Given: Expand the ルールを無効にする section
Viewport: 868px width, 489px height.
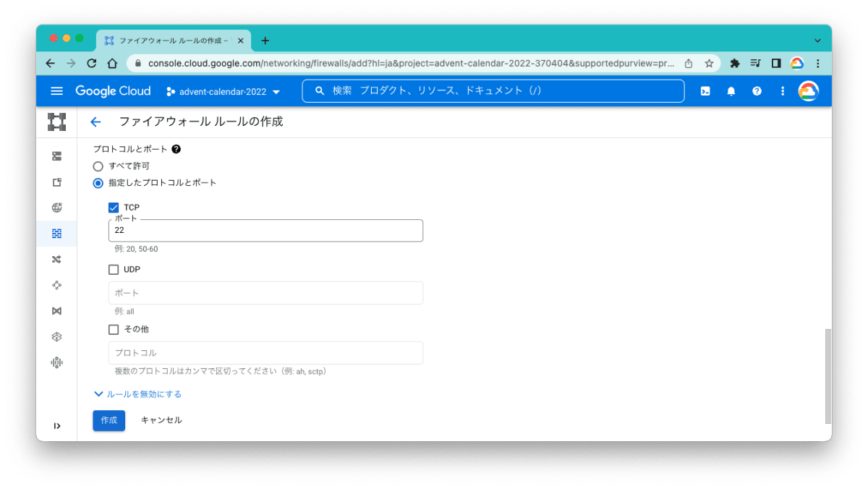Looking at the screenshot, I should 137,394.
